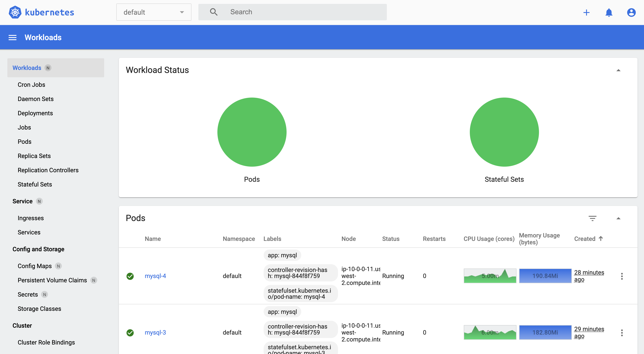Screen dimensions: 644x354
Task: Click the mysql-4 memory usage bar
Action: point(545,276)
